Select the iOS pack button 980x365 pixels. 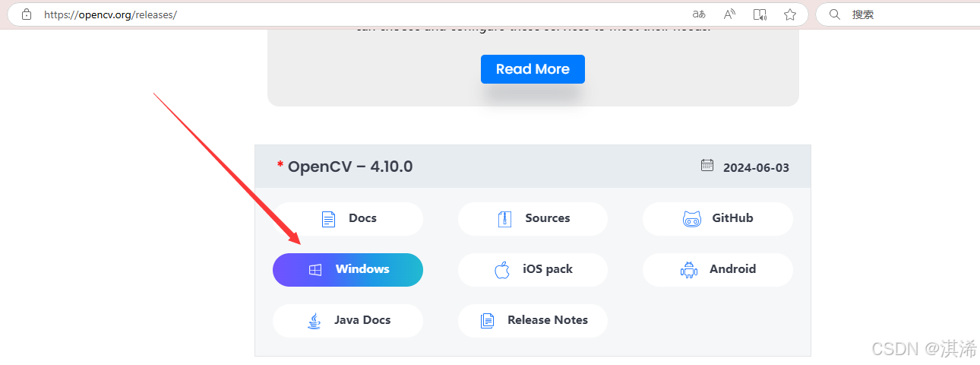point(533,270)
